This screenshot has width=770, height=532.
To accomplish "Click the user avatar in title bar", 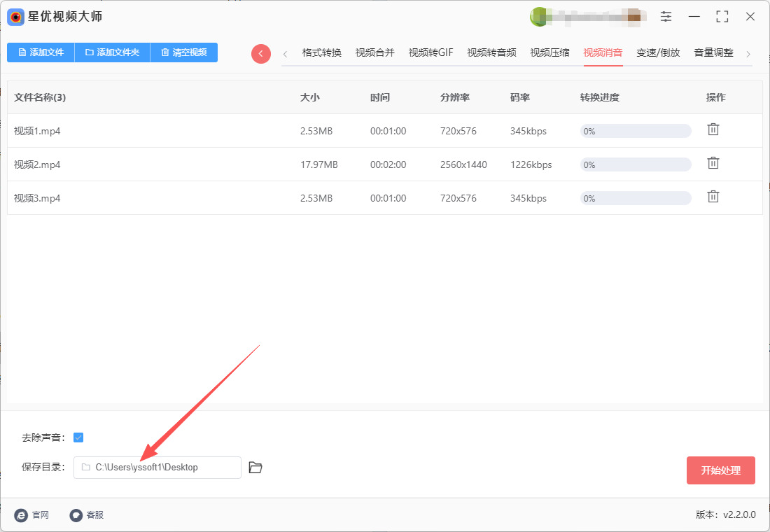I will coord(539,17).
